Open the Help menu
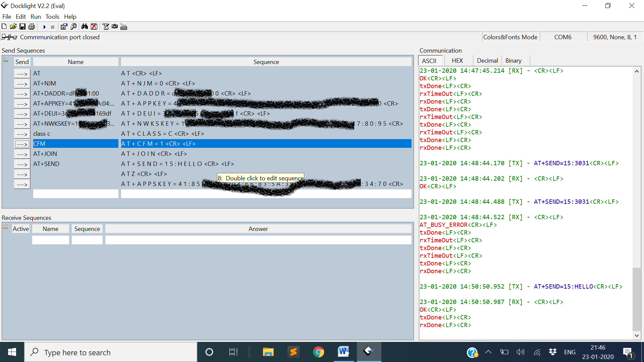 point(70,16)
